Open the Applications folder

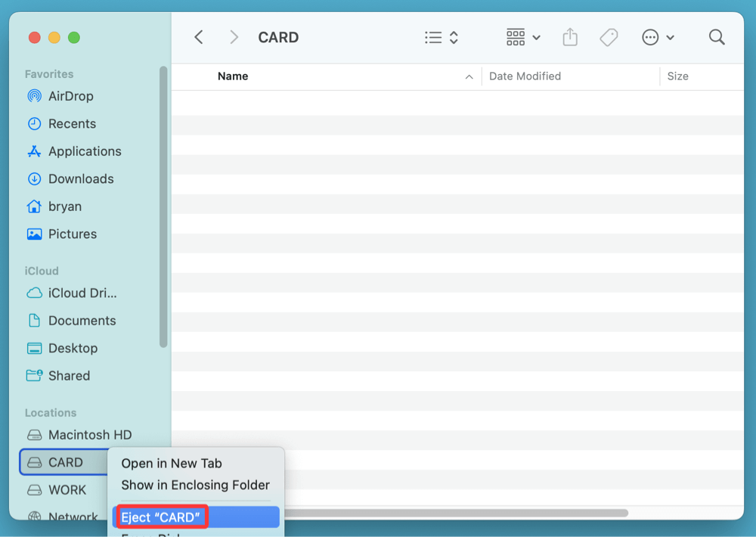[85, 151]
